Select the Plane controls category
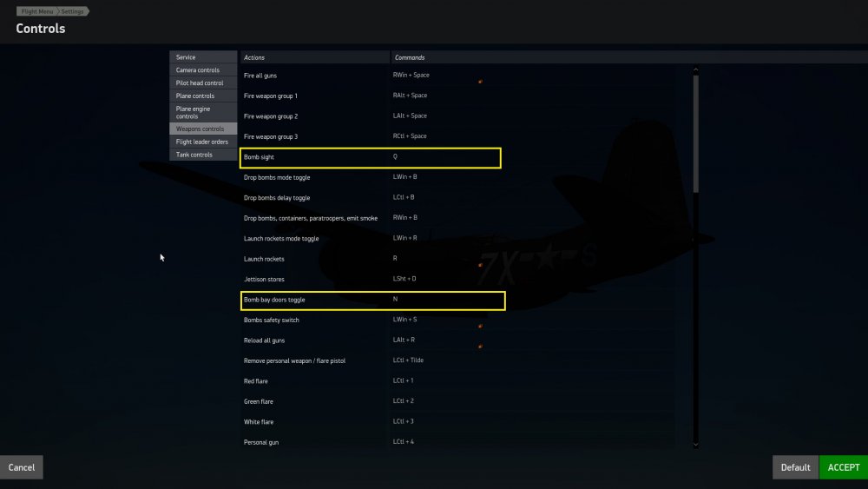 (x=203, y=96)
